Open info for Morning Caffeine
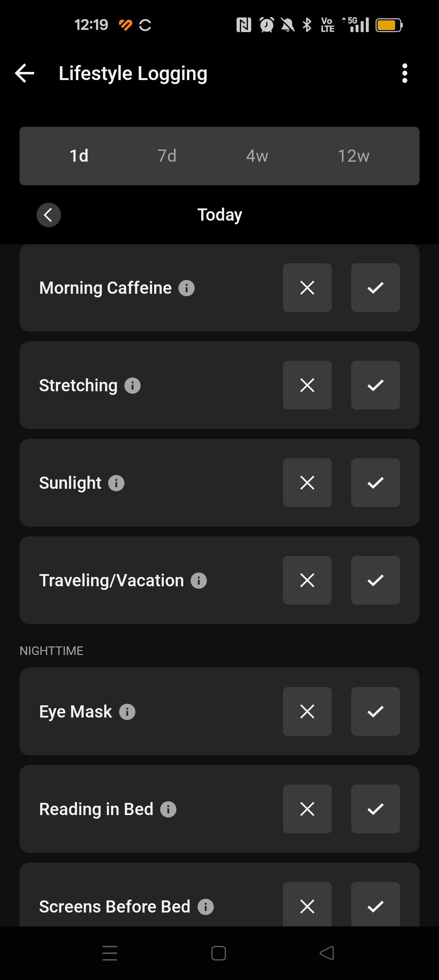The width and height of the screenshot is (439, 980). coord(187,288)
